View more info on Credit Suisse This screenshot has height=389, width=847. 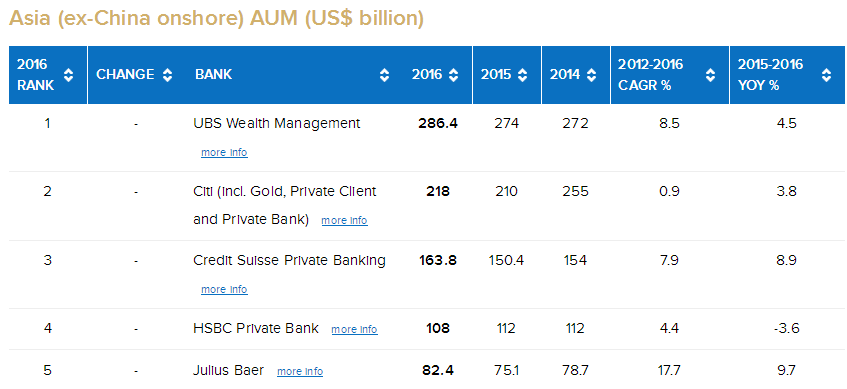pyautogui.click(x=224, y=289)
